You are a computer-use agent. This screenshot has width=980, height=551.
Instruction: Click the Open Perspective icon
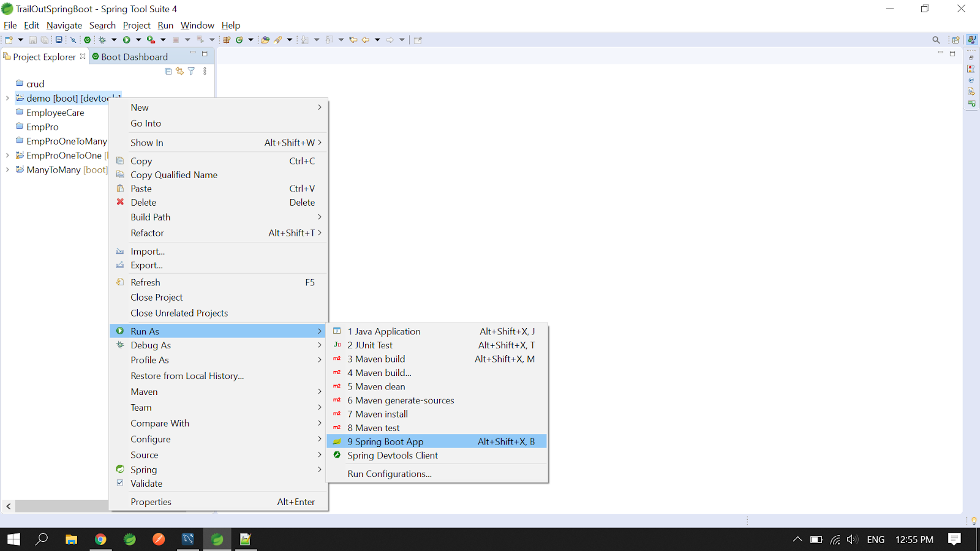click(956, 40)
